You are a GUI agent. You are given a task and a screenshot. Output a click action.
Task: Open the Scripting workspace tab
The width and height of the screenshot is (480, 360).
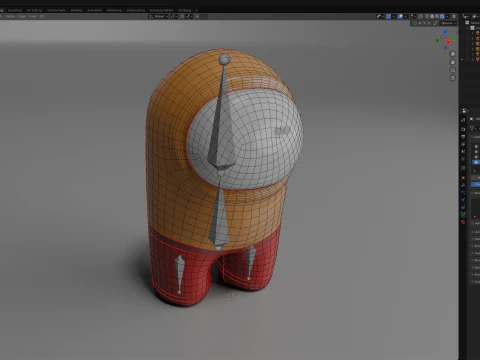(185, 10)
